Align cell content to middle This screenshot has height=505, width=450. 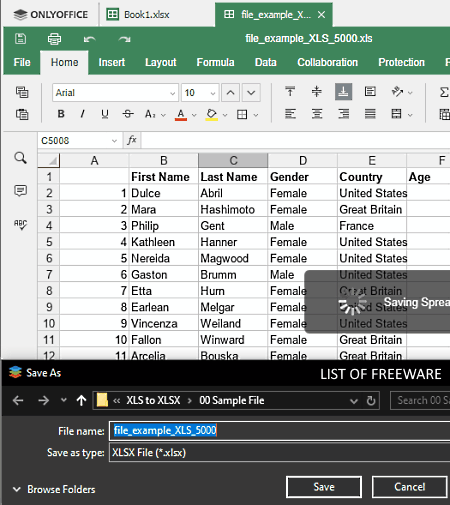317,91
